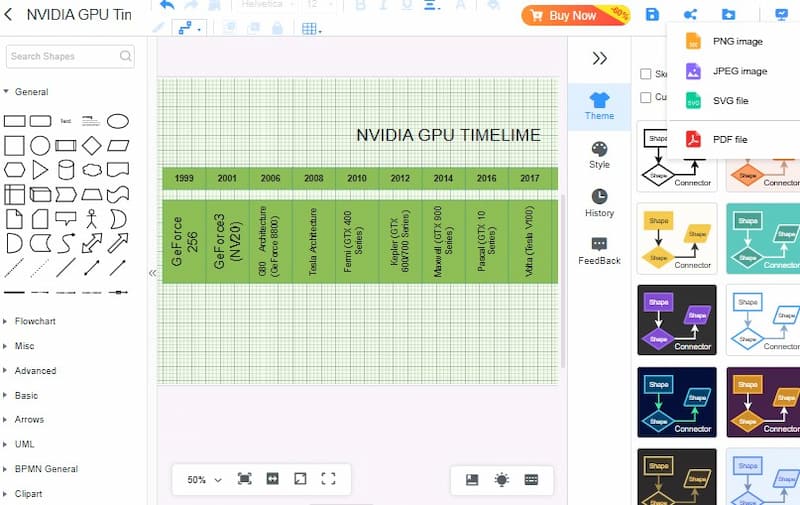
Task: Apply the purple-on-black theme thumbnail
Action: 677,320
